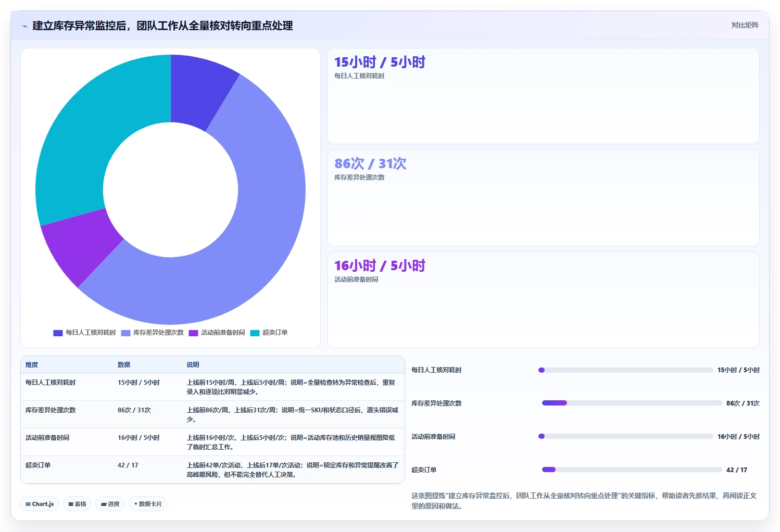Click the 86次 / 31次 progress value label
The height and width of the screenshot is (532, 780).
pyautogui.click(x=743, y=403)
